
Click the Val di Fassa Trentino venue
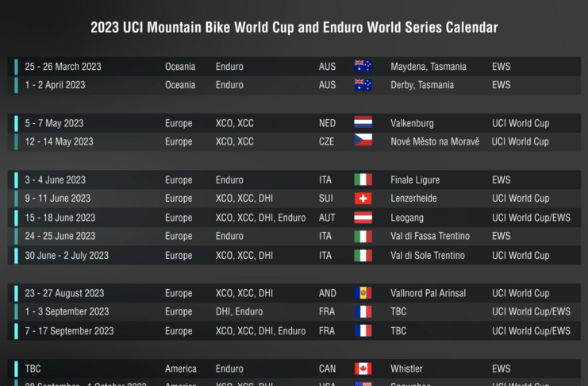click(430, 236)
